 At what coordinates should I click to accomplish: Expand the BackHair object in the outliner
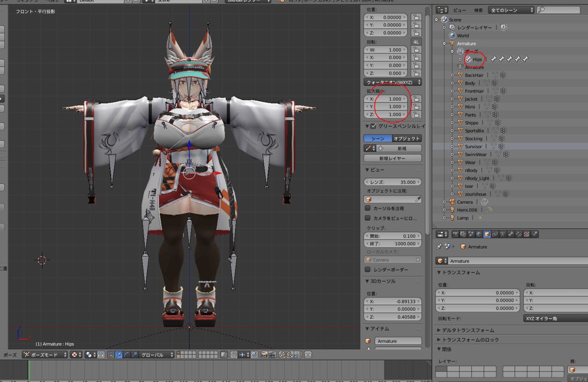452,75
